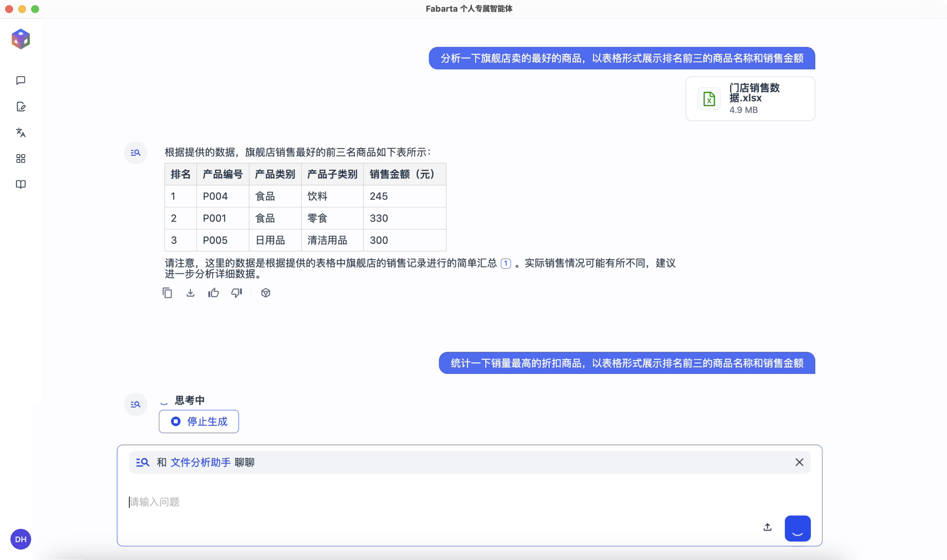Viewport: 947px width, 560px height.
Task: Click the cube icon beside thumbs down
Action: click(265, 293)
